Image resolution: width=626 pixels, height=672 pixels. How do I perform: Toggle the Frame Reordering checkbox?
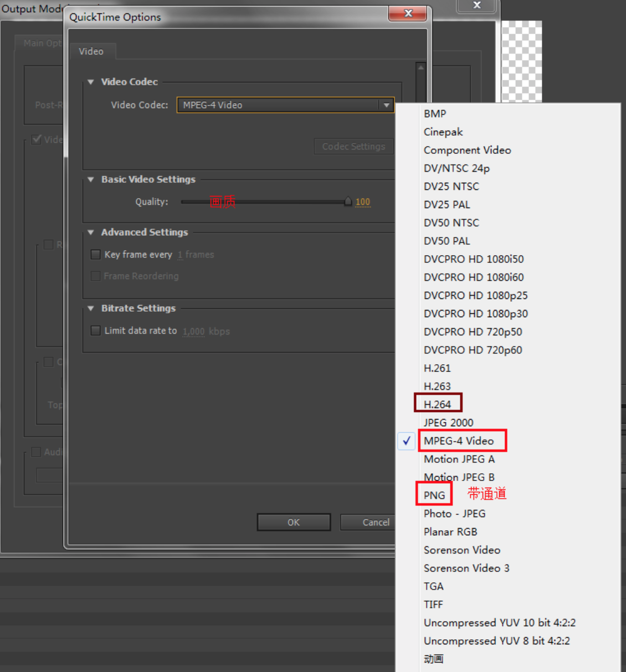(x=95, y=276)
